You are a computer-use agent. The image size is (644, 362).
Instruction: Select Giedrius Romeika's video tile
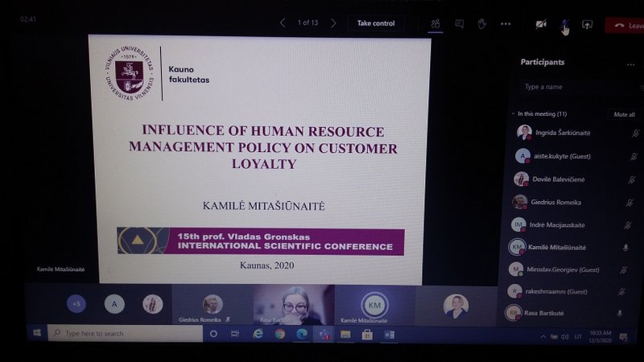pyautogui.click(x=213, y=305)
